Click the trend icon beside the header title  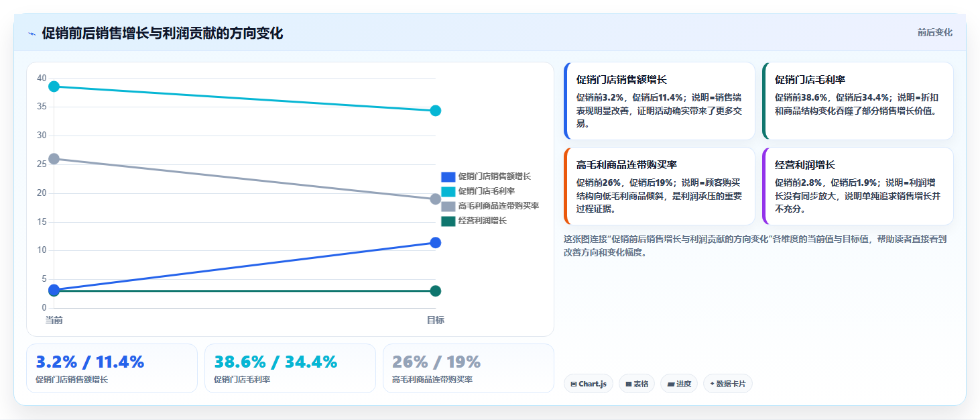[x=32, y=34]
